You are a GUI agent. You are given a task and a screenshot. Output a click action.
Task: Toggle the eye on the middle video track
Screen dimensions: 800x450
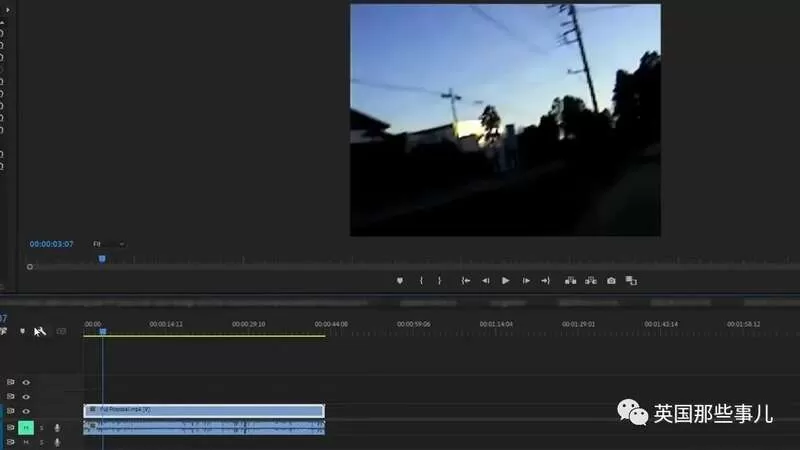[x=26, y=396]
